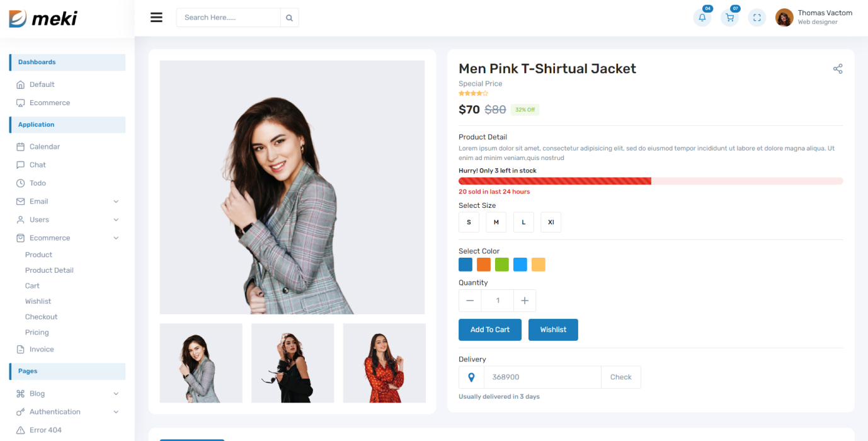Select the orange color swatch
Screen dimensions: 868x441
[483, 264]
